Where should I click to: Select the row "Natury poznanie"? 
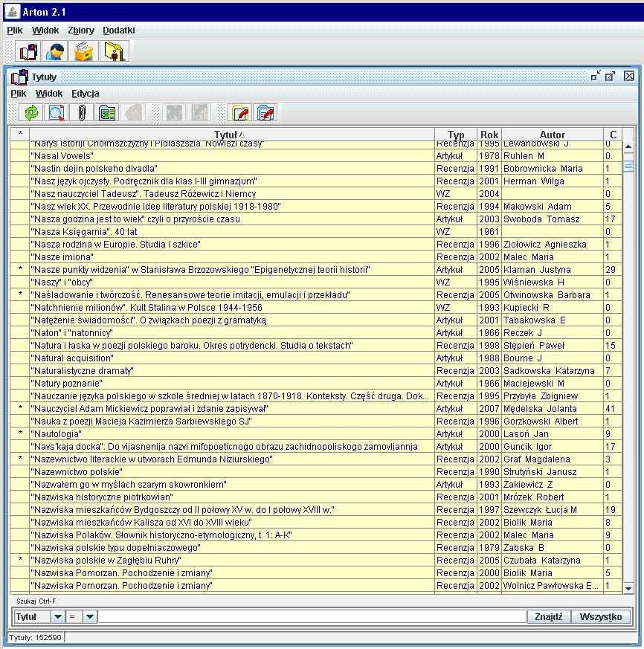click(315, 384)
